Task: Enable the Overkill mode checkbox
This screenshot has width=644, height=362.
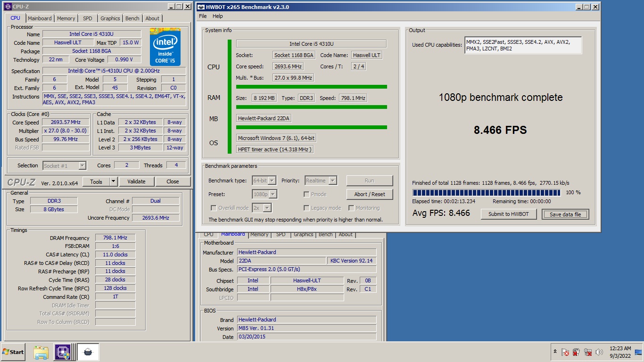Action: (x=214, y=208)
